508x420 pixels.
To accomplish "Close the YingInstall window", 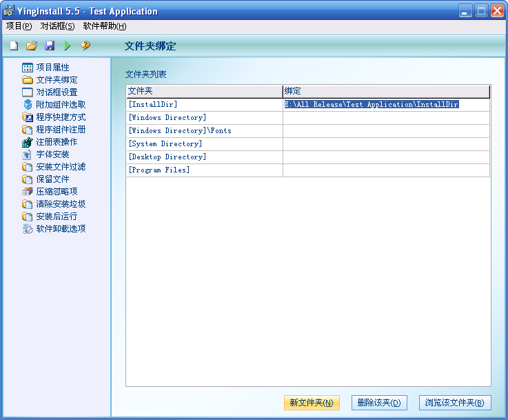I will click(x=497, y=11).
